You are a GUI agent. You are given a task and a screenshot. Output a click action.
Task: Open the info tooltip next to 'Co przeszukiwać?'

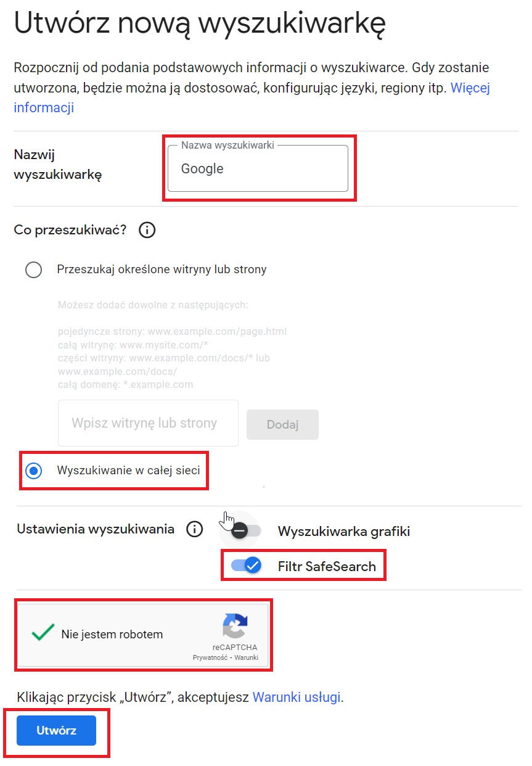point(147,230)
